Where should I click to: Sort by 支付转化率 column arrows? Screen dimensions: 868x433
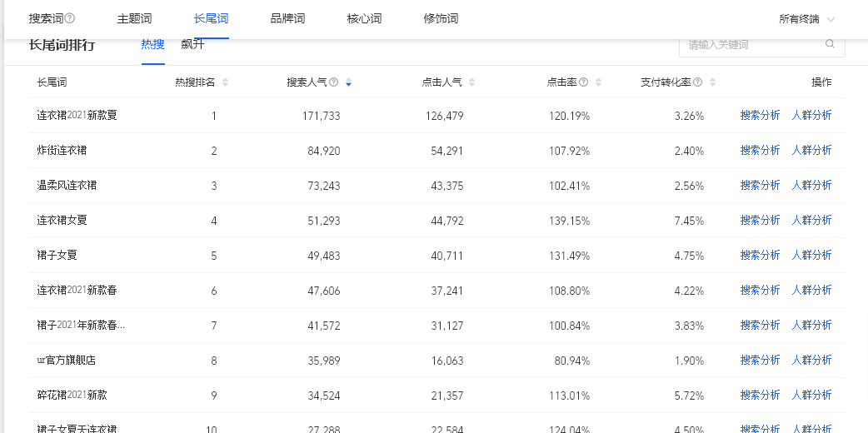point(712,82)
